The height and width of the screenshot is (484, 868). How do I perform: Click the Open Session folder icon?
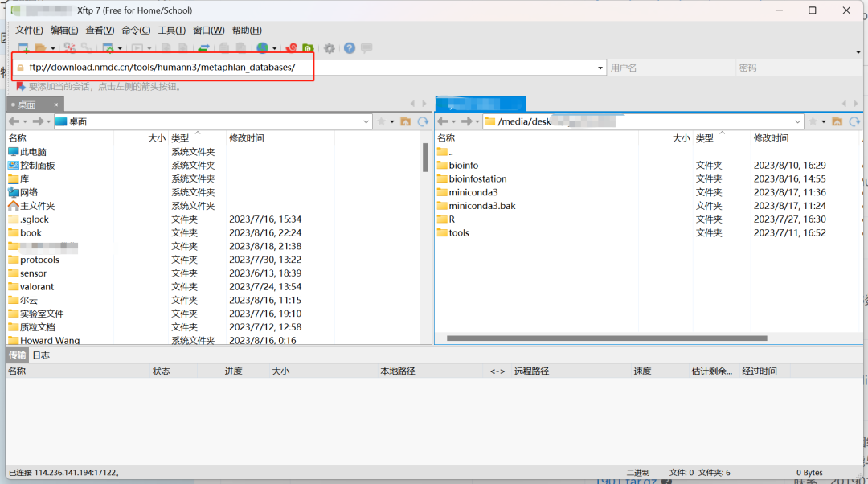pos(40,48)
